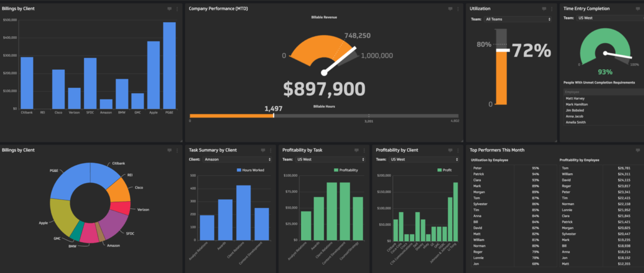The height and width of the screenshot is (273, 644).
Task: Click comment icon on Profitability by Task
Action: [x=357, y=150]
